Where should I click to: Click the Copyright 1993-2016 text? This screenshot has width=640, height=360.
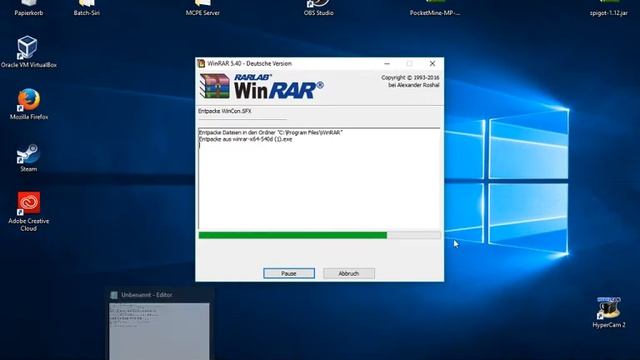coord(410,78)
